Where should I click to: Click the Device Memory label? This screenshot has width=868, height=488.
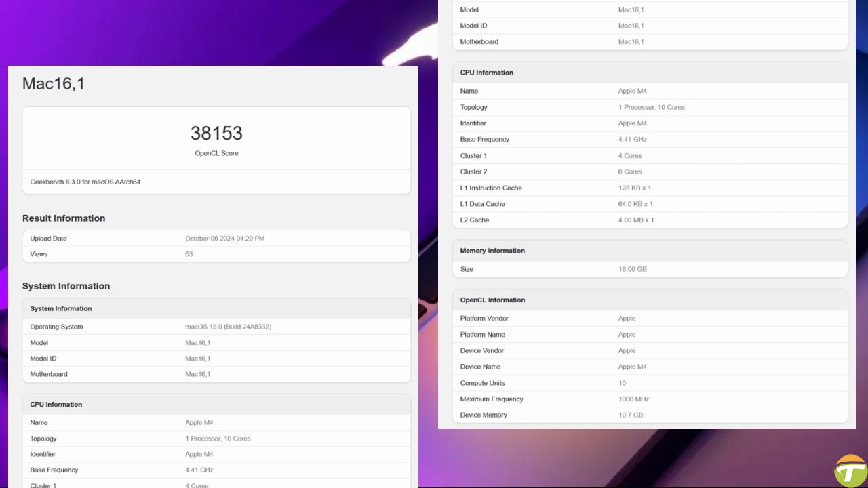[484, 415]
